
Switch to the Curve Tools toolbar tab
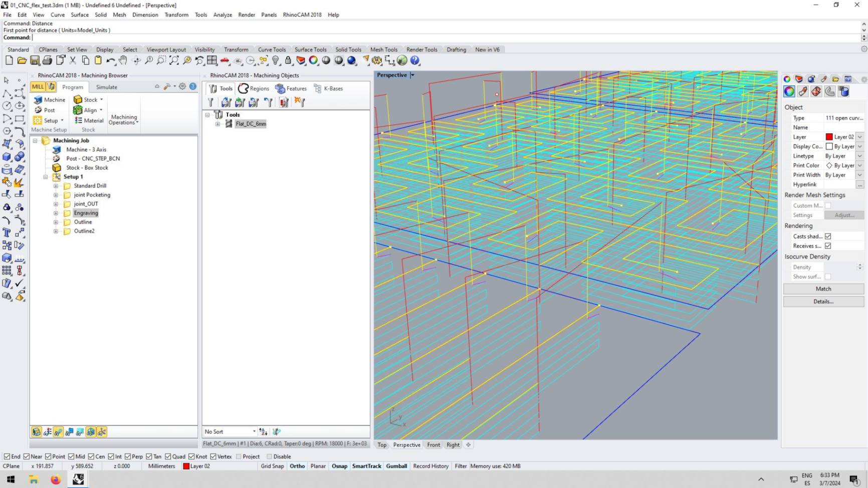pos(272,50)
